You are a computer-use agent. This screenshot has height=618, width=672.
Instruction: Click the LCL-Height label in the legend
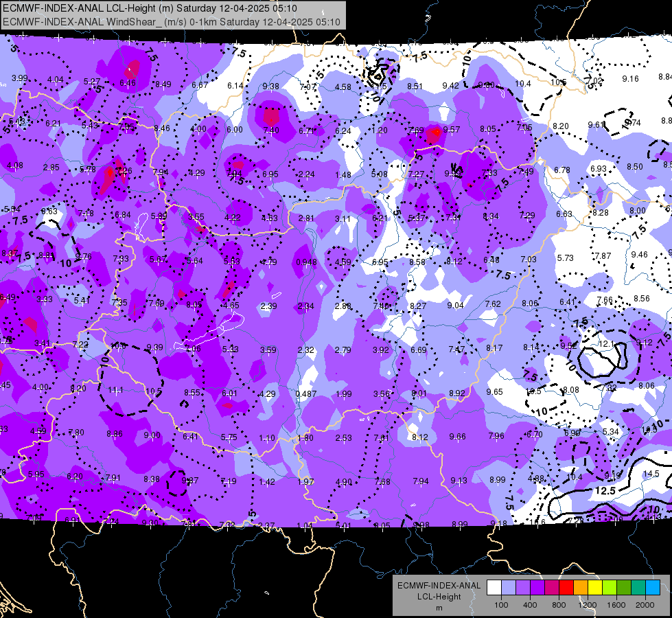(439, 597)
